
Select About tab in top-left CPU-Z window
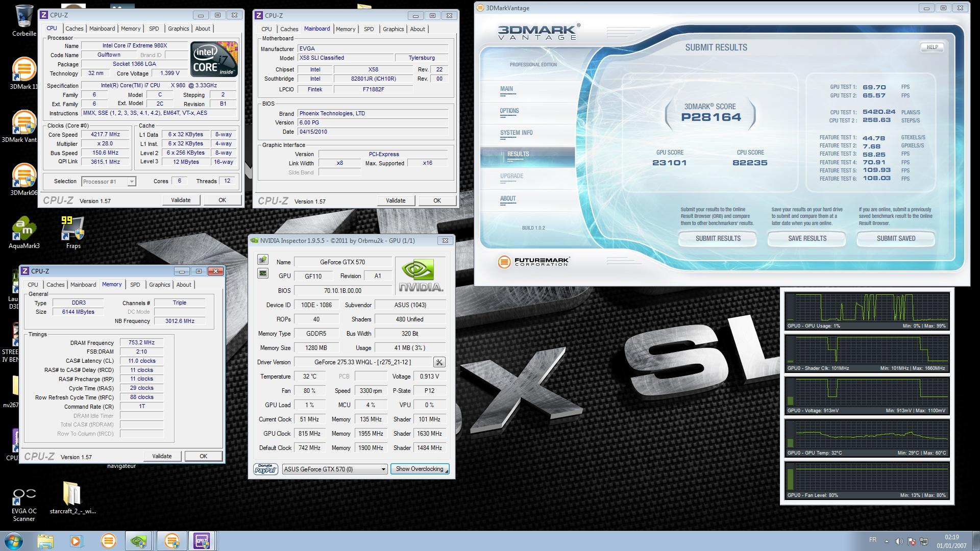point(203,29)
